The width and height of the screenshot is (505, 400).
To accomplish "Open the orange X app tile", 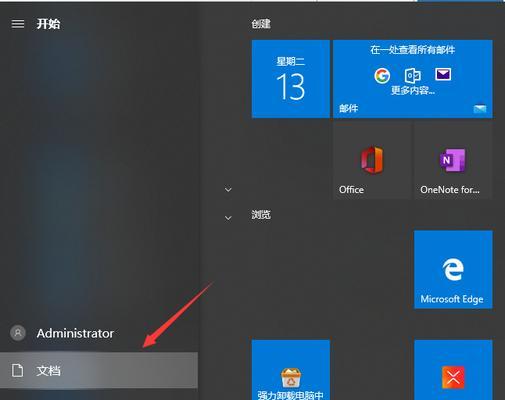I will coord(453,370).
